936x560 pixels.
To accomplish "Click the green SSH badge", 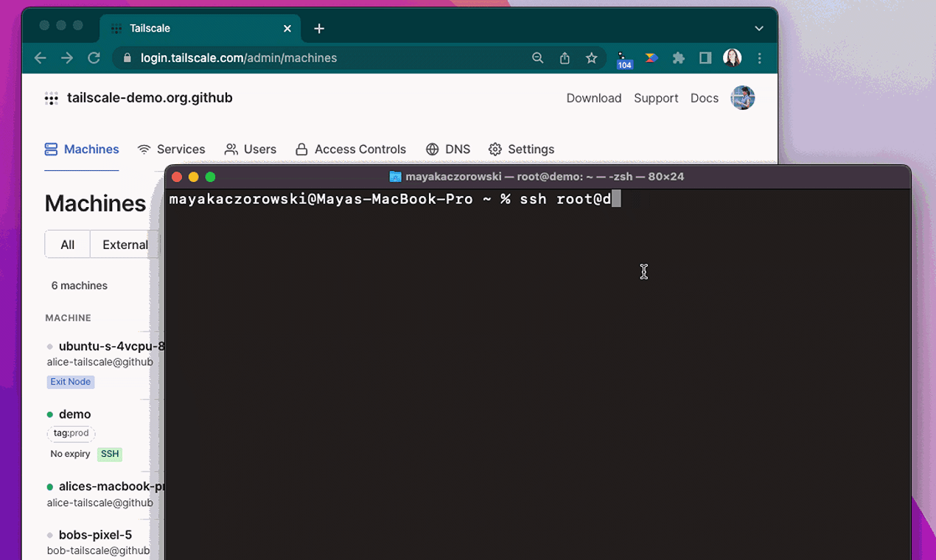I will [x=110, y=454].
